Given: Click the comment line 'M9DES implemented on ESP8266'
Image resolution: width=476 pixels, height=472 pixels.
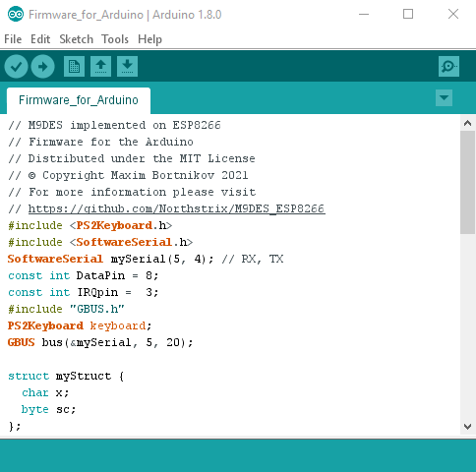Looking at the screenshot, I should click(114, 125).
